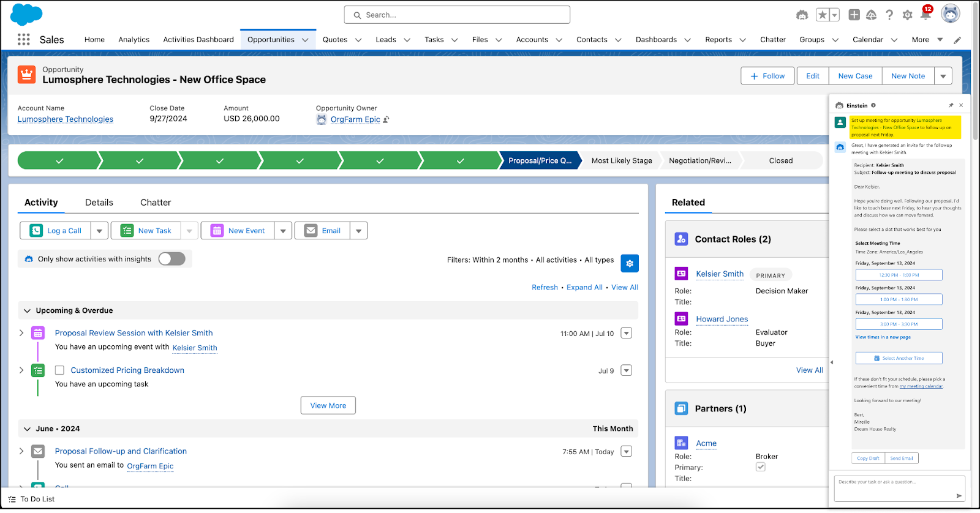This screenshot has width=980, height=513.
Task: Click the Expand All link
Action: click(584, 287)
